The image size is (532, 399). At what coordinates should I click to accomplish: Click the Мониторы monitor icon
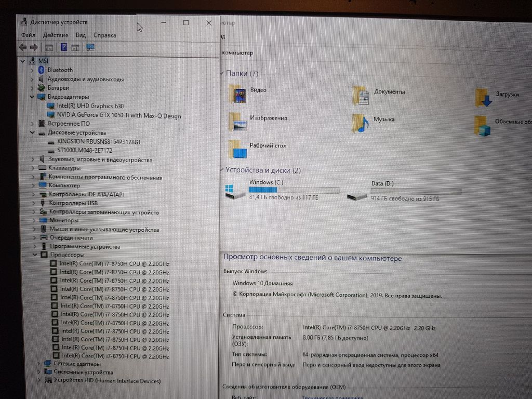(x=43, y=220)
